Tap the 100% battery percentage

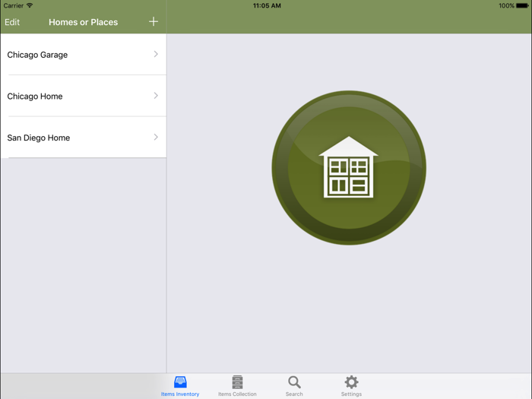[x=506, y=6]
